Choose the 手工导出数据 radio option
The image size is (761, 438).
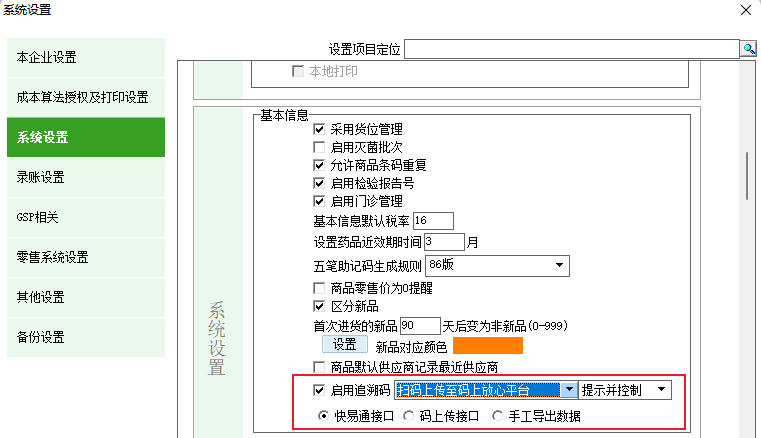click(x=498, y=416)
